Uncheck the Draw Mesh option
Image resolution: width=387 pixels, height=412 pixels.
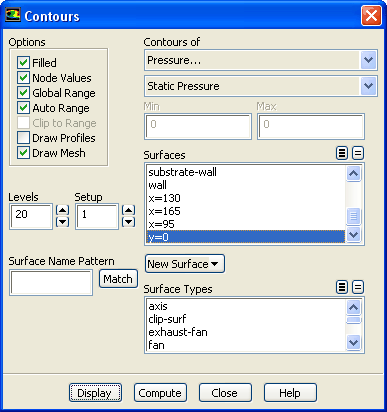coord(23,153)
